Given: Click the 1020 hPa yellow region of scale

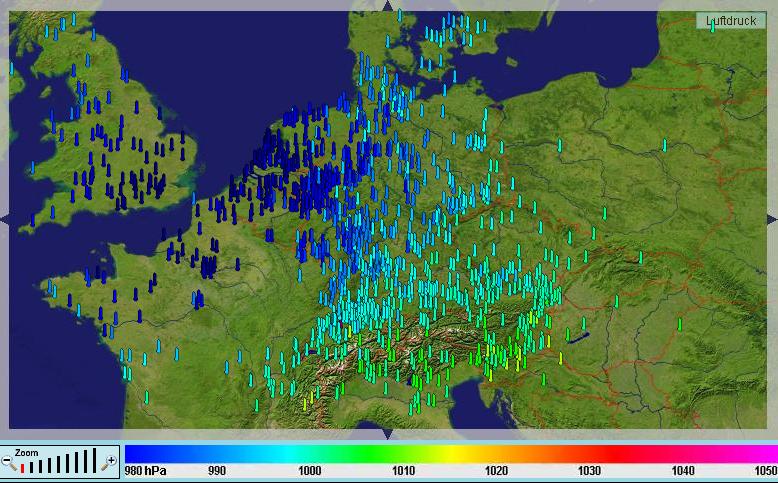Looking at the screenshot, I should tap(496, 453).
